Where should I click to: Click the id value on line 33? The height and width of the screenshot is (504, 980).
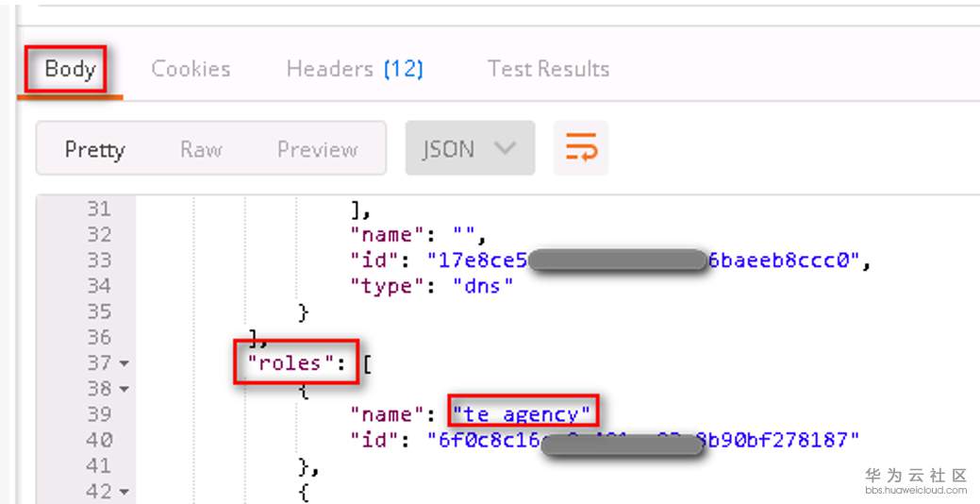[644, 260]
